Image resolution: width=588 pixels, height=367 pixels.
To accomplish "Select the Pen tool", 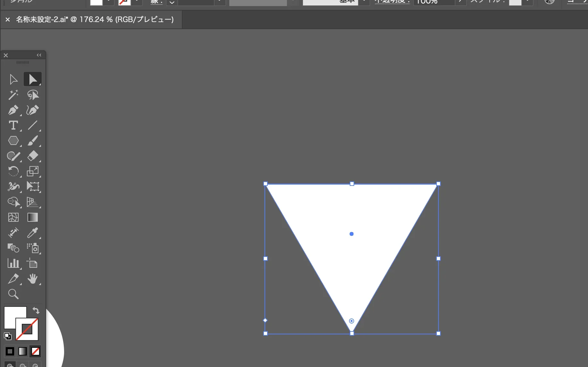I will (13, 110).
